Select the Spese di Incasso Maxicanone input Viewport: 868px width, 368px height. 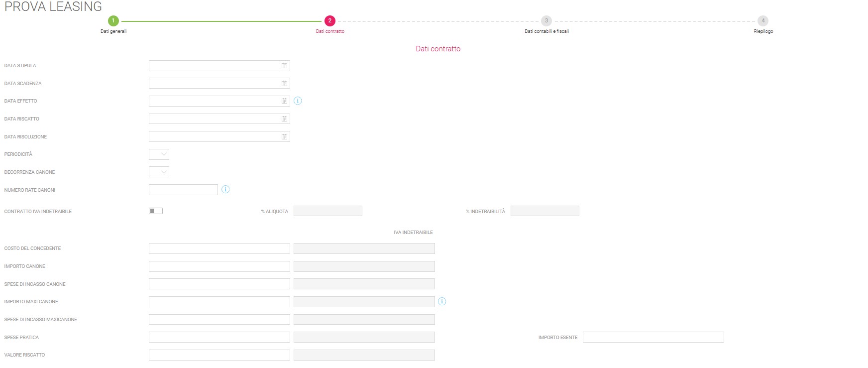click(219, 320)
